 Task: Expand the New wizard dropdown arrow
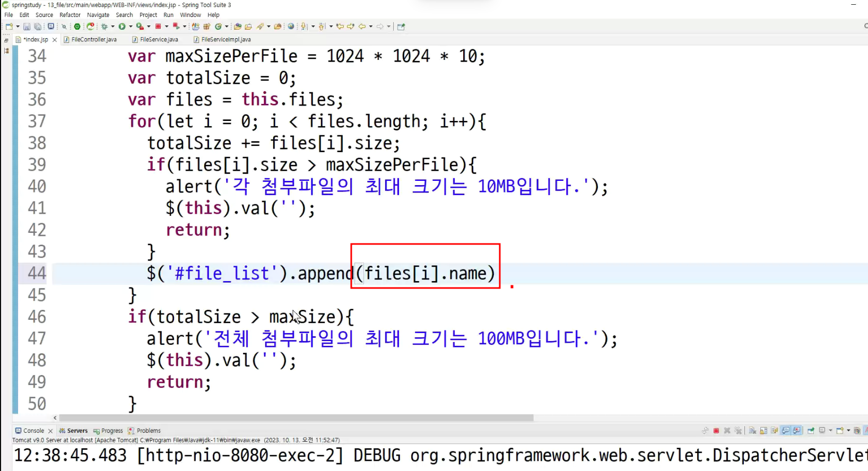[18, 27]
